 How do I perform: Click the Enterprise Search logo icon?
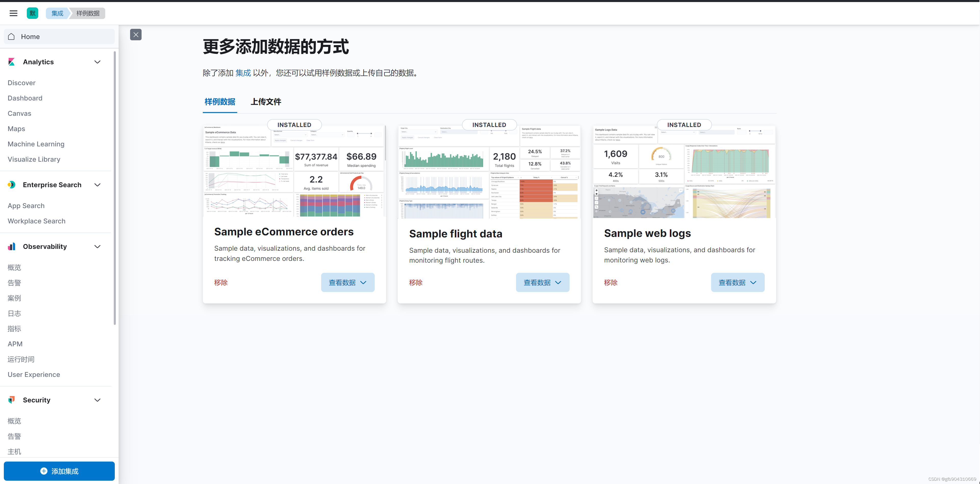[x=11, y=185]
